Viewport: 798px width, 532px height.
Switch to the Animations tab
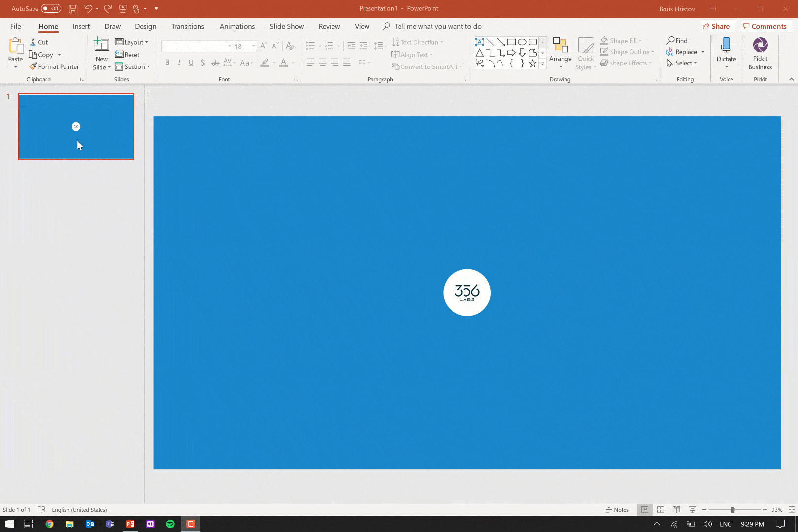tap(237, 26)
